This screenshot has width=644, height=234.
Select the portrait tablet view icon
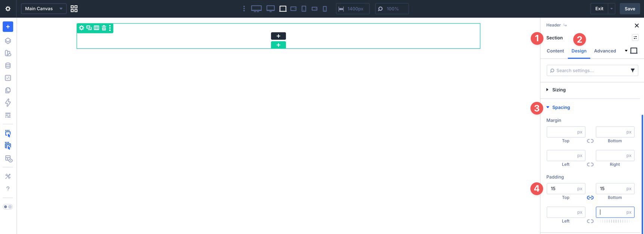click(304, 9)
